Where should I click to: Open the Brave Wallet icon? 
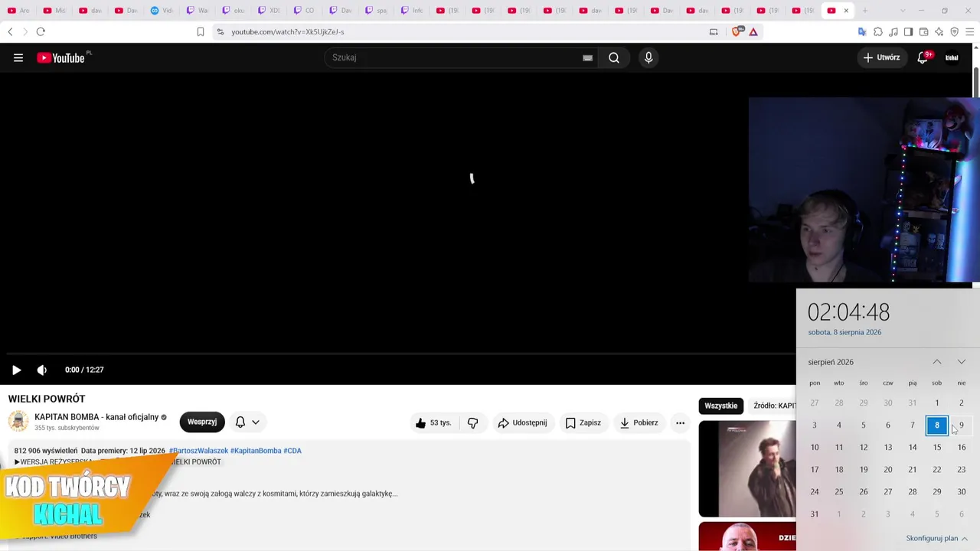[x=923, y=32]
